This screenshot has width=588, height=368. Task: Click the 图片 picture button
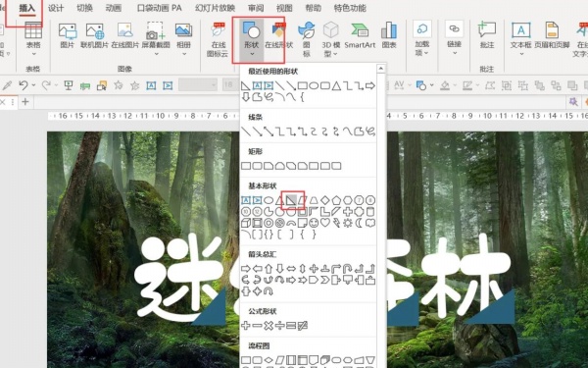click(67, 36)
